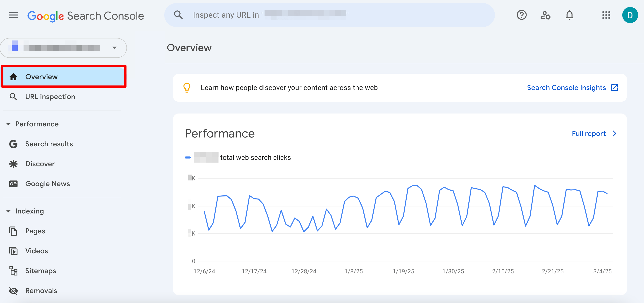This screenshot has height=303, width=644.
Task: Select Search results under Performance
Action: [49, 144]
